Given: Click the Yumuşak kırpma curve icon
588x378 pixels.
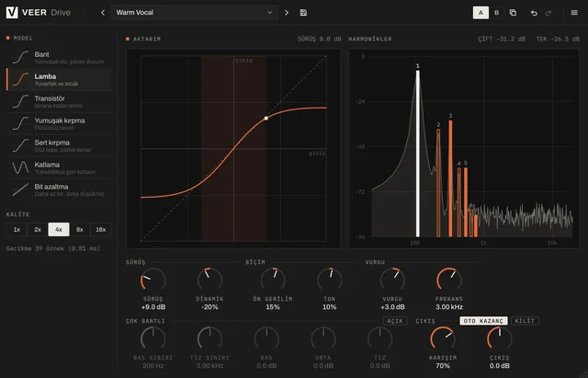Looking at the screenshot, I should 20,123.
